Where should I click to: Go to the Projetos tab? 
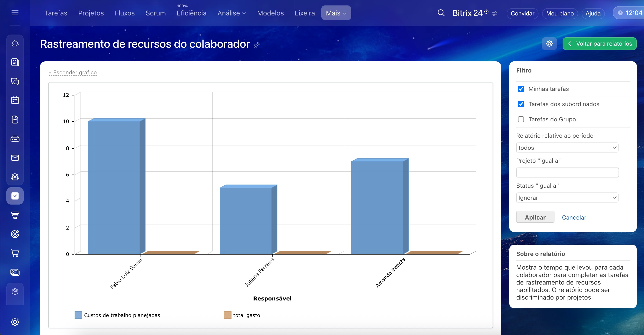(91, 13)
